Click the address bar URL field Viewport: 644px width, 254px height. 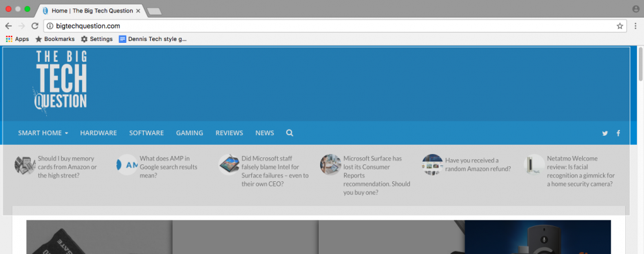(335, 26)
